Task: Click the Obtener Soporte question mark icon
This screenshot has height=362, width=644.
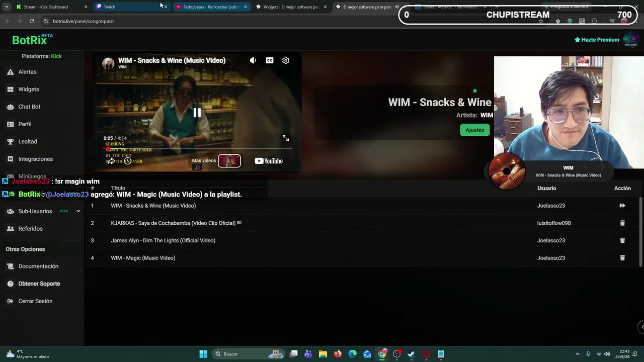Action: [10, 284]
